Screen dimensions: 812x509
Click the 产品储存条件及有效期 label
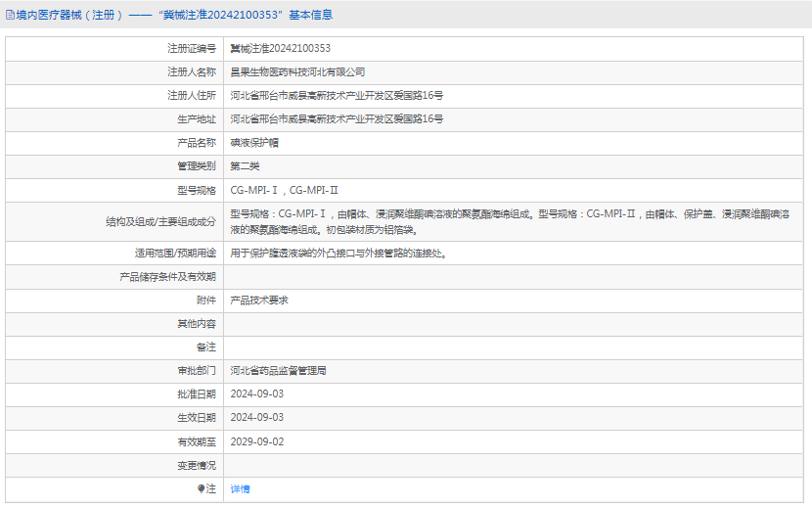click(168, 277)
